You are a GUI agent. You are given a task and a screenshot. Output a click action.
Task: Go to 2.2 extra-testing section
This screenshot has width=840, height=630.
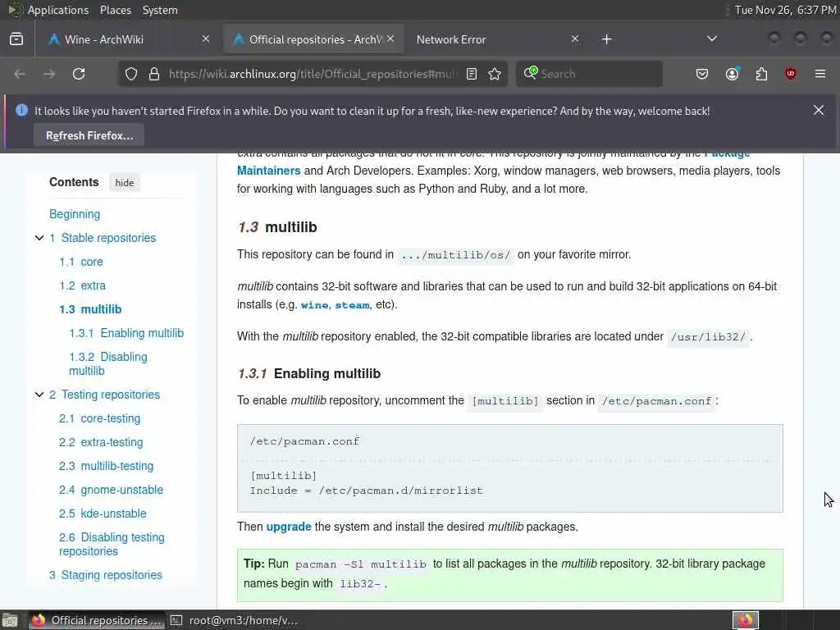click(101, 442)
